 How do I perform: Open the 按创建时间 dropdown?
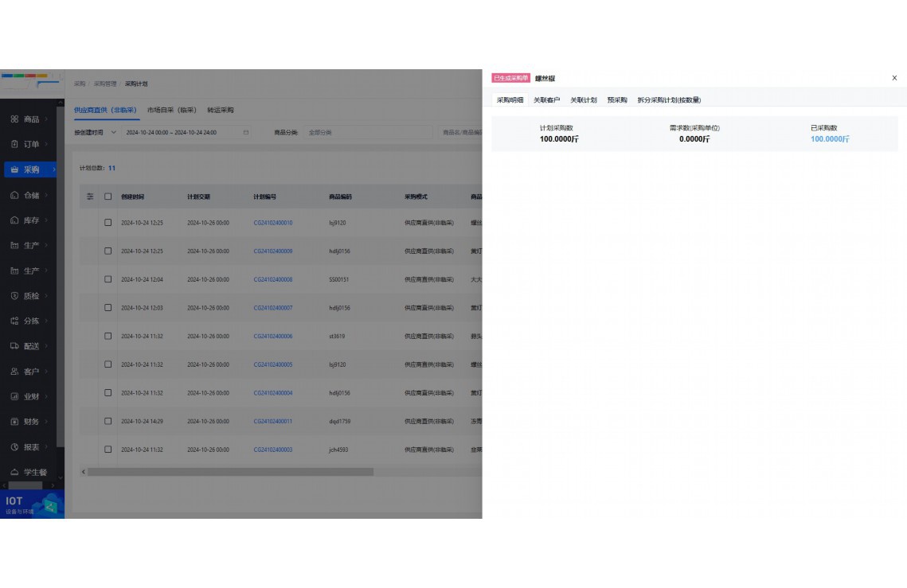pyautogui.click(x=96, y=132)
